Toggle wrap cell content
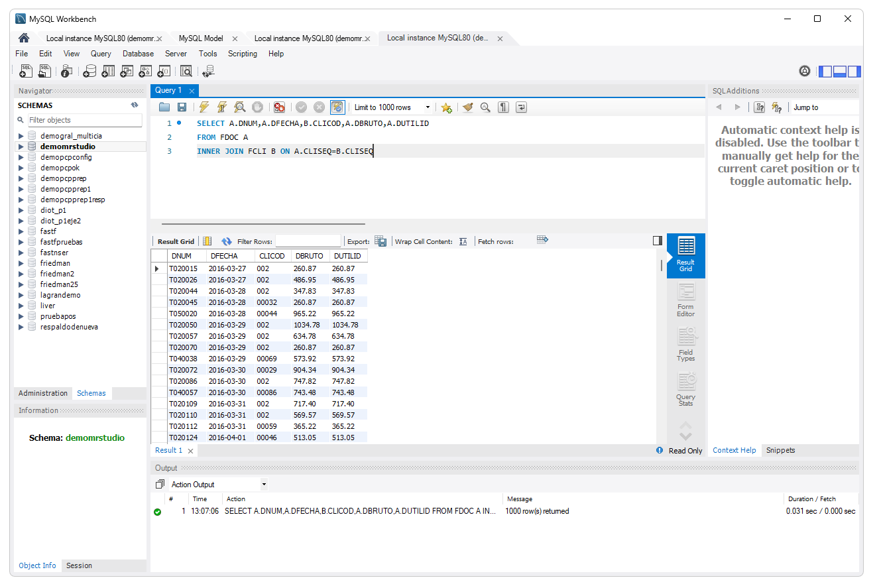 pyautogui.click(x=463, y=241)
